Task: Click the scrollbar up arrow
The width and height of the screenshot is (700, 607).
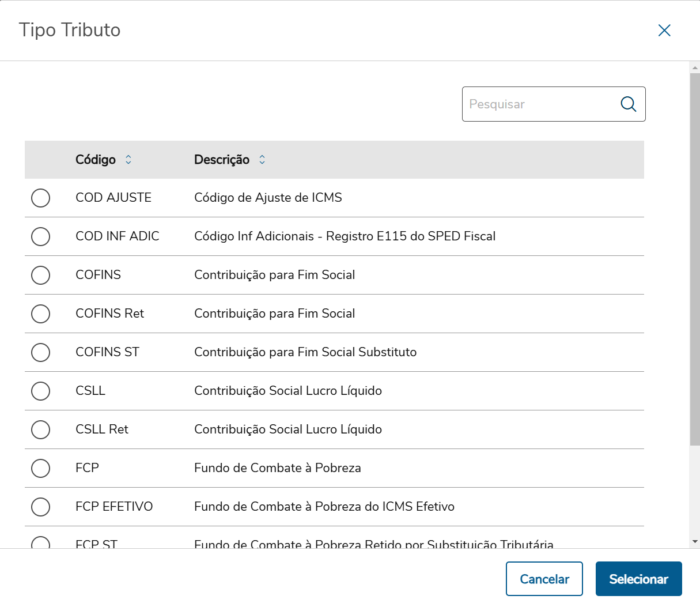Action: point(695,67)
